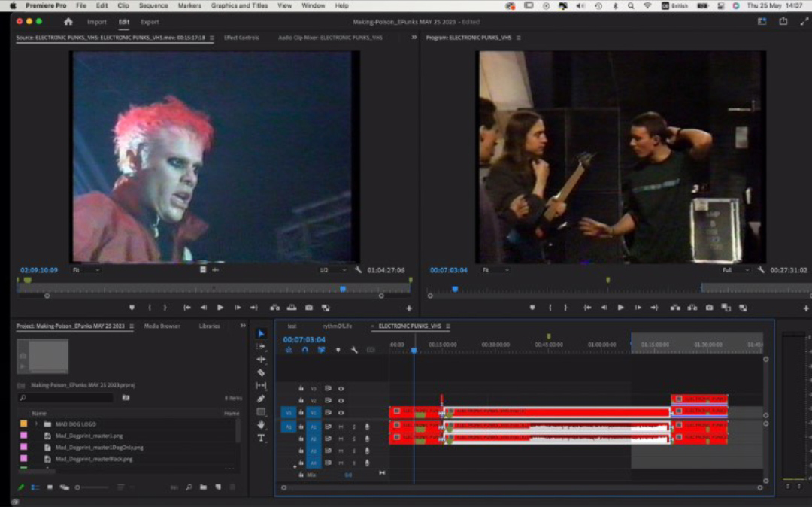The width and height of the screenshot is (812, 507).
Task: Select the Razor tool
Action: coord(261,372)
